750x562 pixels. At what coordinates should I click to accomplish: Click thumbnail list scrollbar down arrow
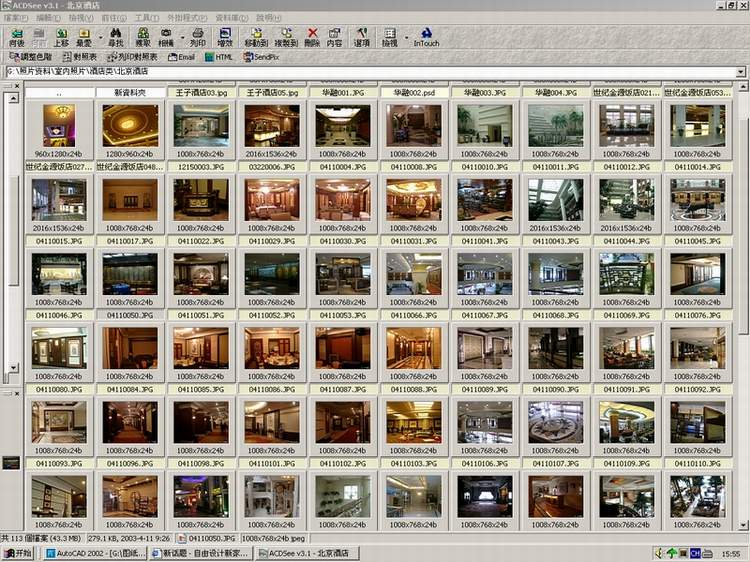pyautogui.click(x=743, y=526)
